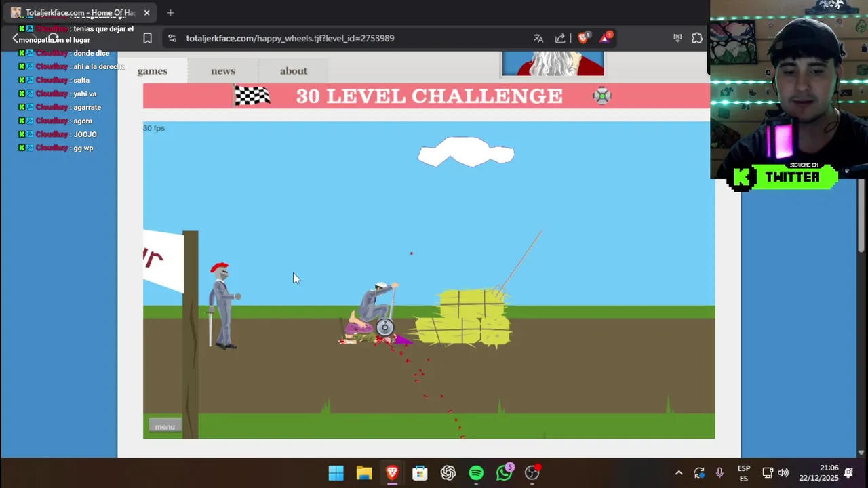Open OBS Studio from taskbar
Screen dimensions: 868x488
click(x=532, y=472)
